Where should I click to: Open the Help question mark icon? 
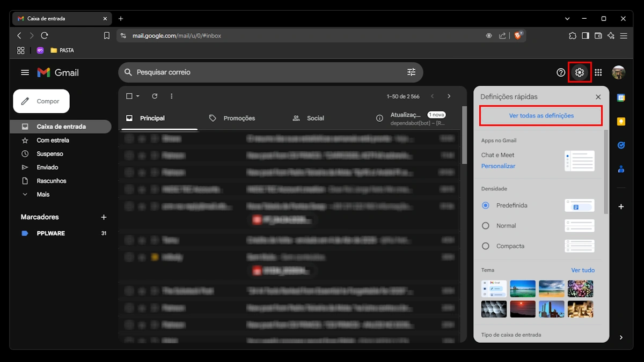(x=561, y=72)
